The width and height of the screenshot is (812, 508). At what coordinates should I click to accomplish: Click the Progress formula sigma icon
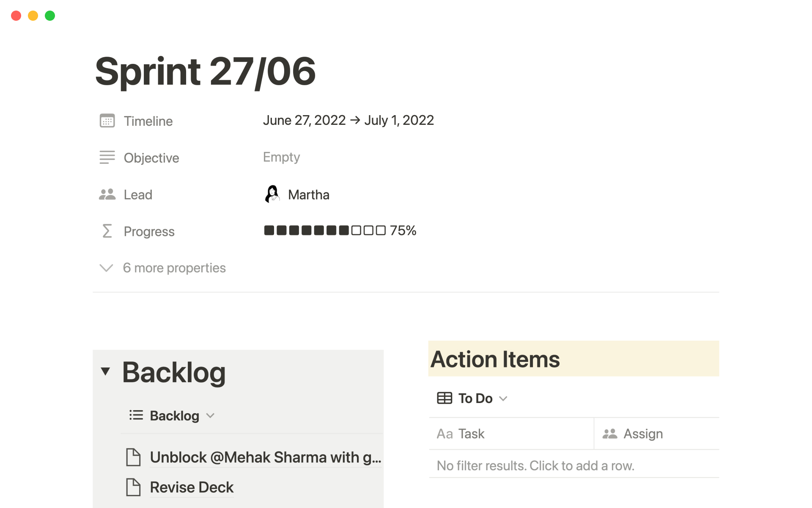click(x=107, y=231)
